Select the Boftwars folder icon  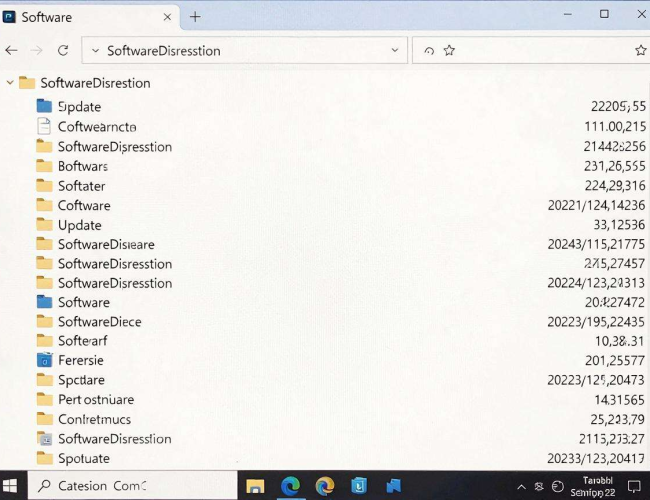coord(44,166)
